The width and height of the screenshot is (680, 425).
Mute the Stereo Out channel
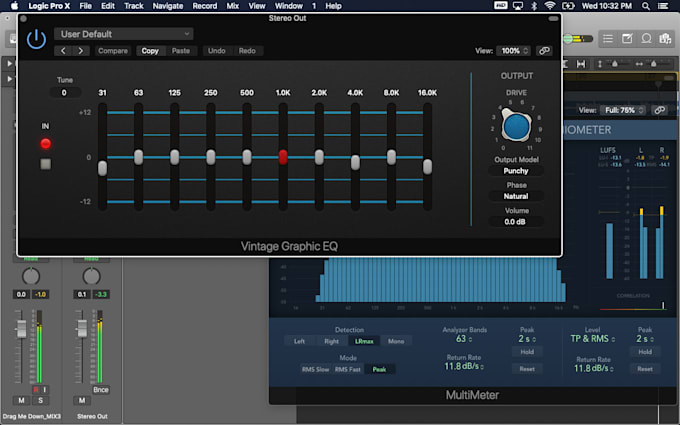82,400
